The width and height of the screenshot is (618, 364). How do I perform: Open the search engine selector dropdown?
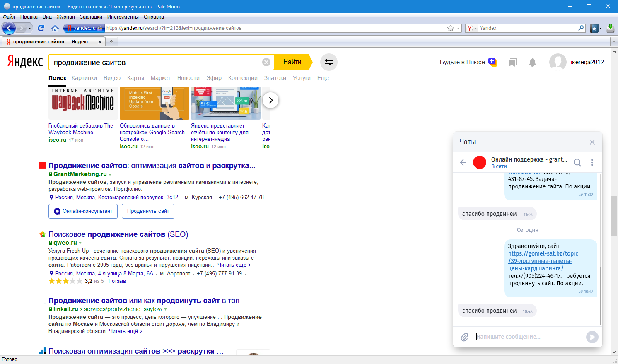click(x=472, y=28)
